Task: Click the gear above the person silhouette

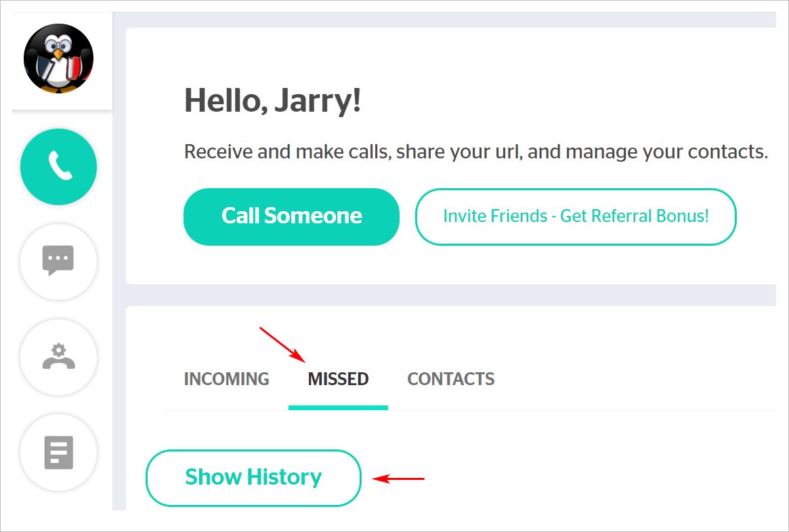Action: click(59, 350)
